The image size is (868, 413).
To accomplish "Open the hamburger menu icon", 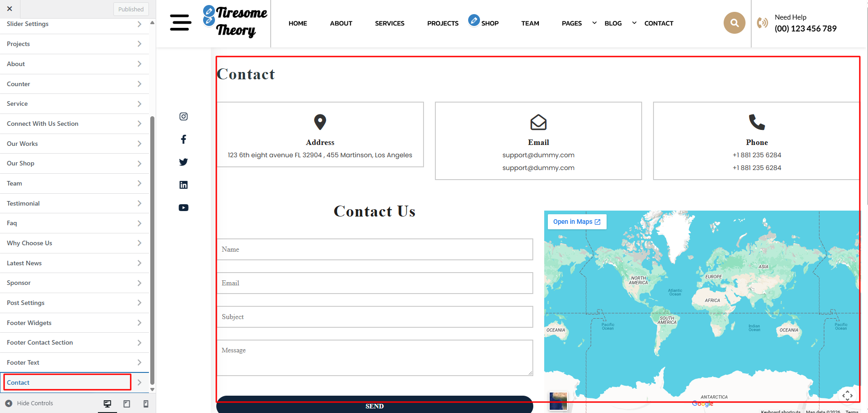I will (180, 23).
